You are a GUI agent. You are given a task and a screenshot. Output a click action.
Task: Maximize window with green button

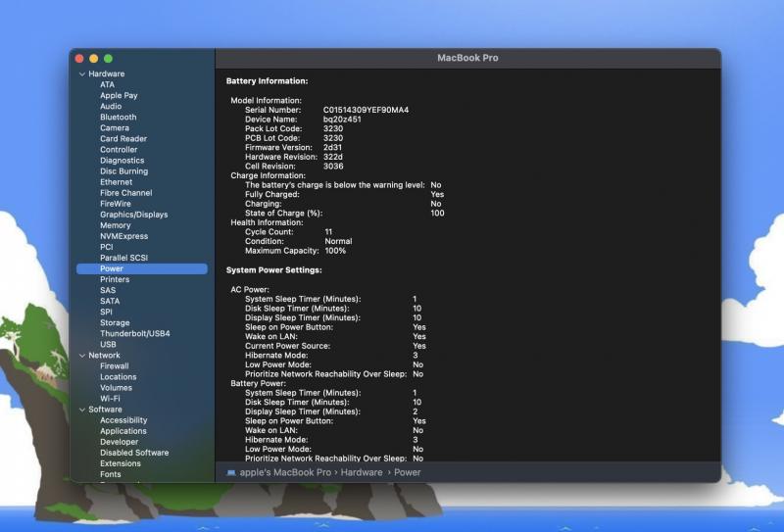(108, 59)
